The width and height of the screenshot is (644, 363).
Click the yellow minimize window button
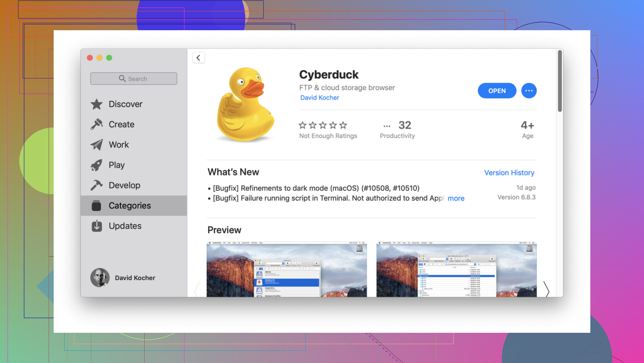[99, 58]
